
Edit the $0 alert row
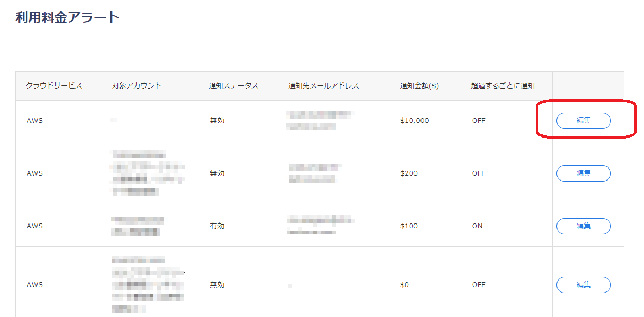click(583, 284)
